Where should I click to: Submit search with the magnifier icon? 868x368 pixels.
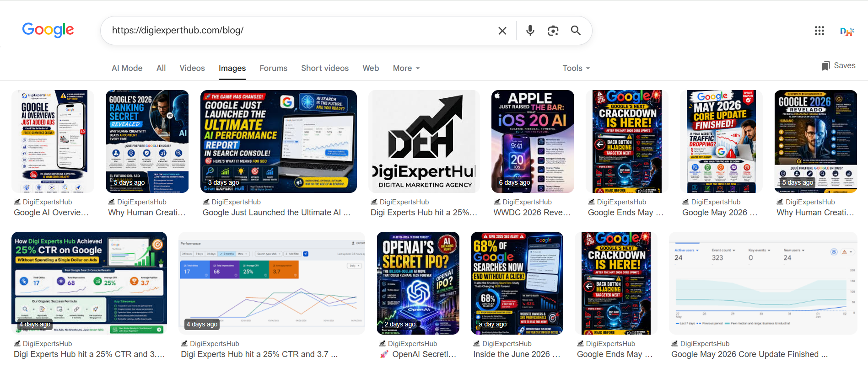click(x=576, y=31)
